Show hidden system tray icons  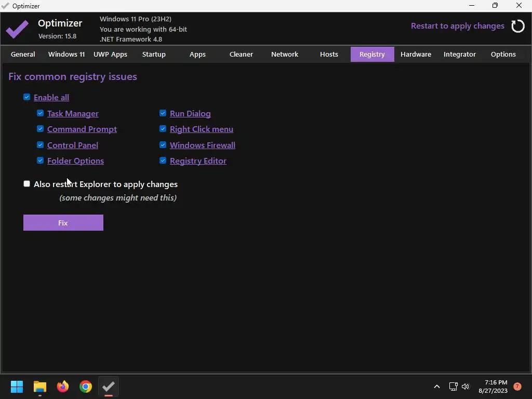pos(437,387)
